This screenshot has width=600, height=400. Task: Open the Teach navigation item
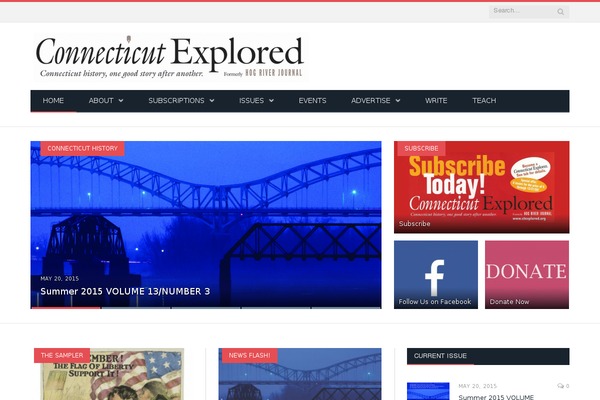coord(484,101)
